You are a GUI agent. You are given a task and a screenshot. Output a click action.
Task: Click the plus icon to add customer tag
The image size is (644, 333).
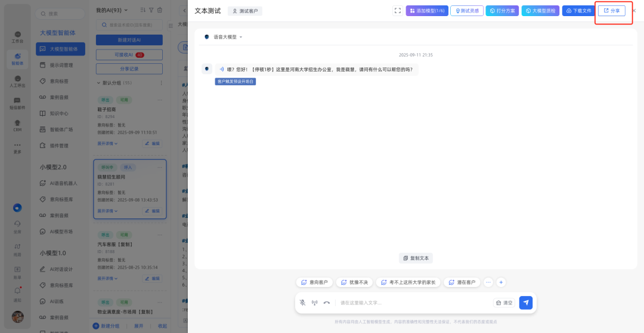tap(501, 282)
